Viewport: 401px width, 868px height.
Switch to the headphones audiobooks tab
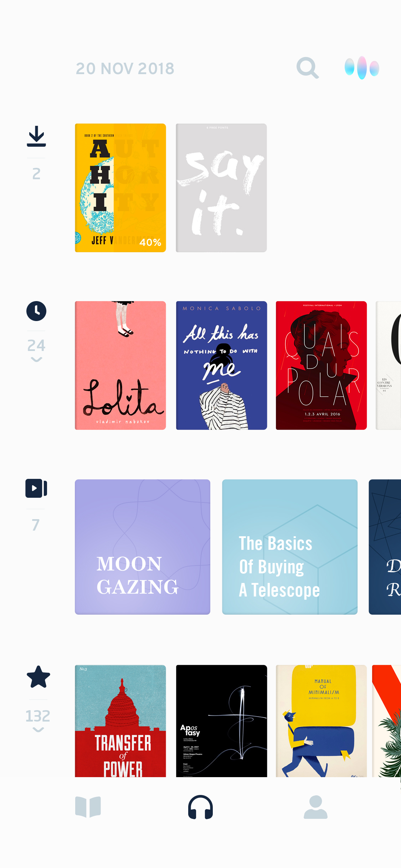(200, 807)
